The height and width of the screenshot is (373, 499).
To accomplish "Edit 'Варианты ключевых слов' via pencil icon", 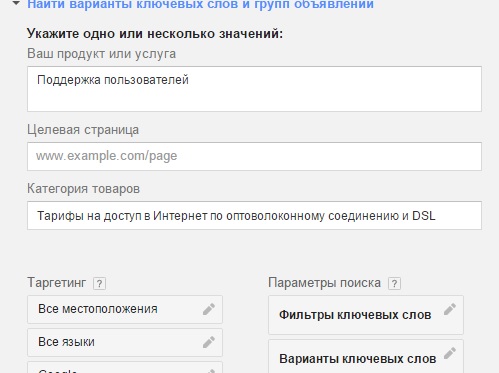I will click(450, 353).
